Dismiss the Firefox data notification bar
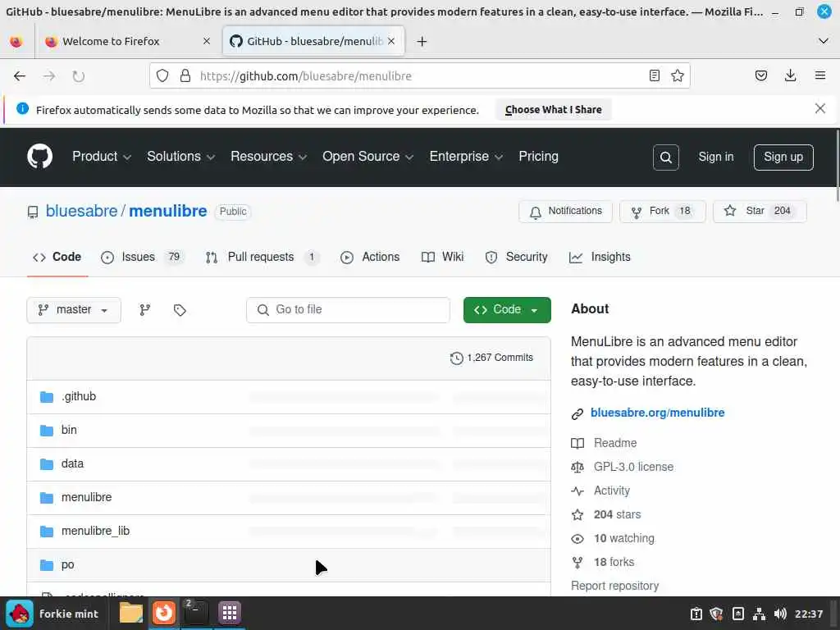Viewport: 840px width, 630px height. [819, 109]
